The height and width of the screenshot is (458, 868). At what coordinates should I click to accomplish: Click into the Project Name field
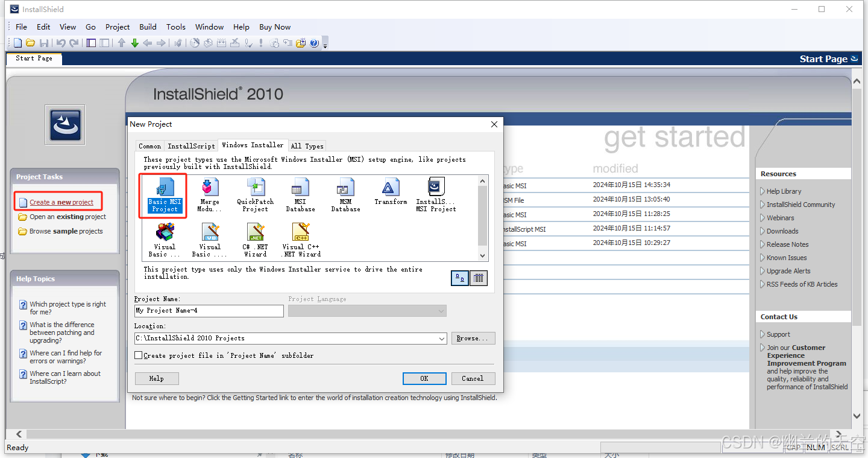209,311
